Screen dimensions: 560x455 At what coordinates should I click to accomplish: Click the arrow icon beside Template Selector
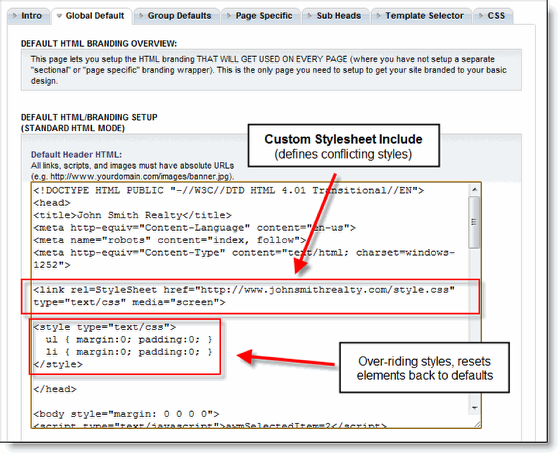(379, 16)
